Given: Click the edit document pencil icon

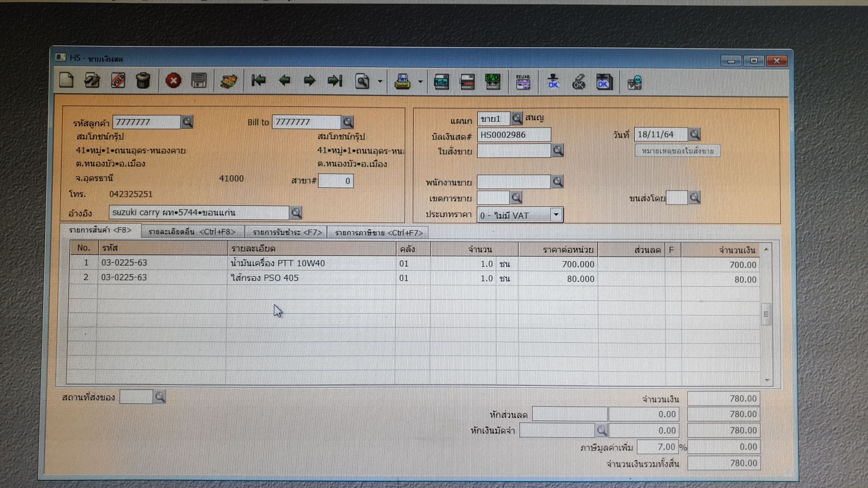Looking at the screenshot, I should tap(92, 80).
